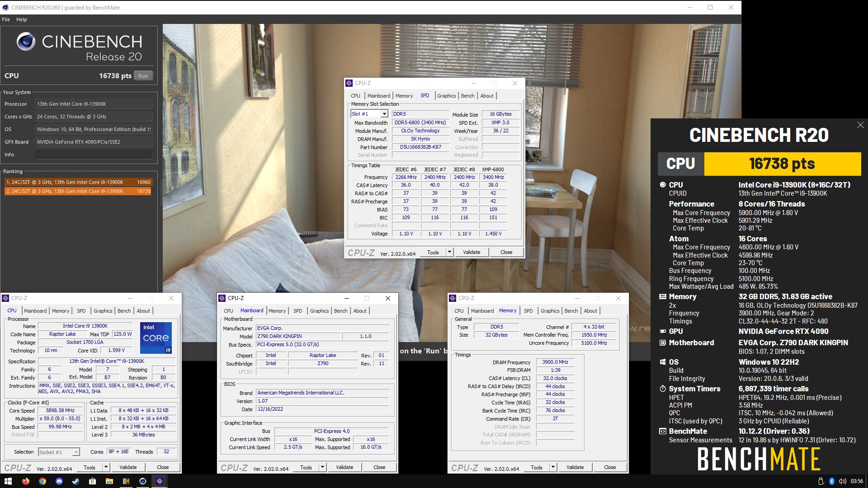Switch to Bench tab in SPD window
This screenshot has width=868, height=488.
(467, 96)
